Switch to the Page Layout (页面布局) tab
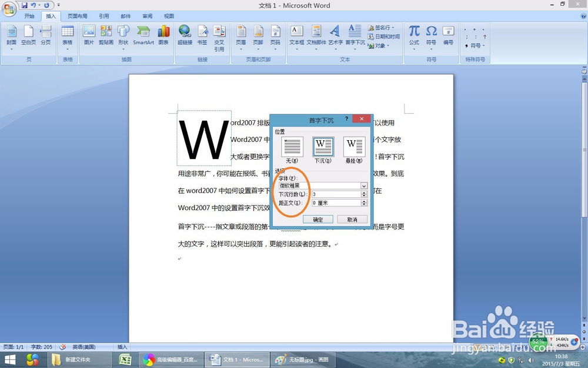This screenshot has height=368, width=588. (x=77, y=16)
